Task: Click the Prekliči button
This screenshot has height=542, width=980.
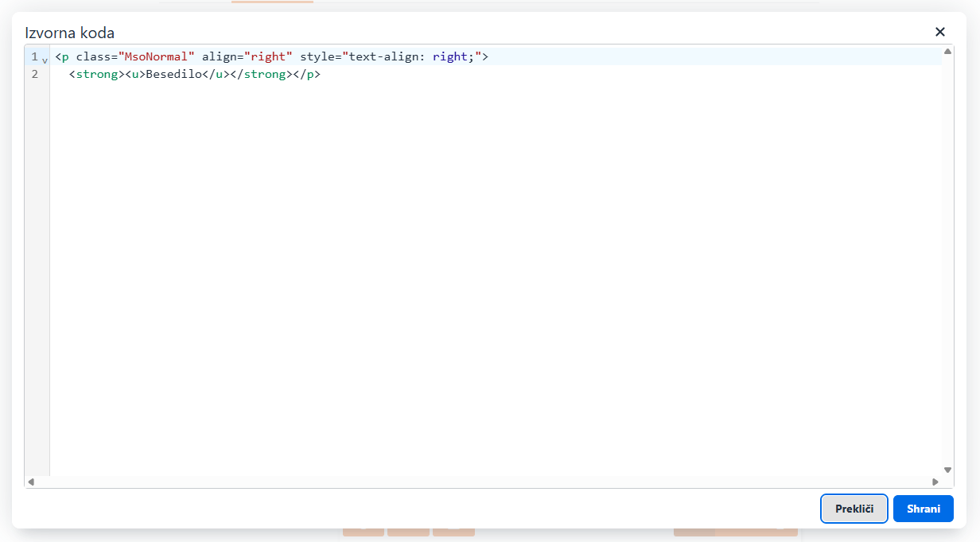Action: (x=854, y=509)
